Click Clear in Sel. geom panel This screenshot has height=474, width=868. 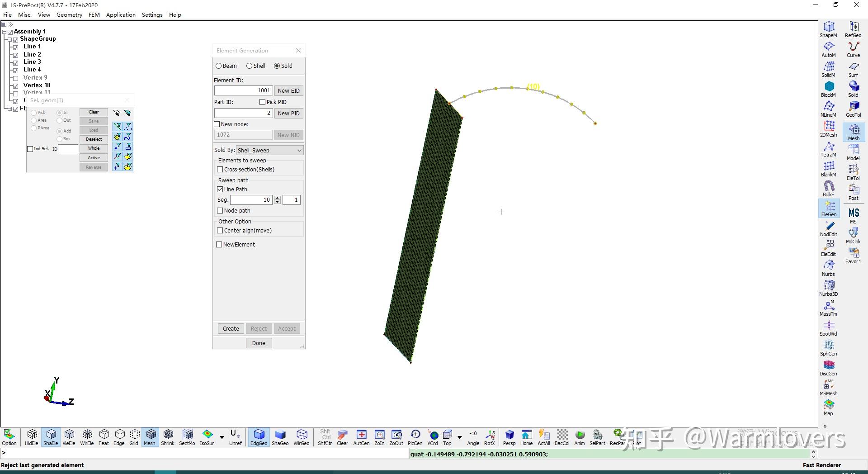[x=94, y=112]
